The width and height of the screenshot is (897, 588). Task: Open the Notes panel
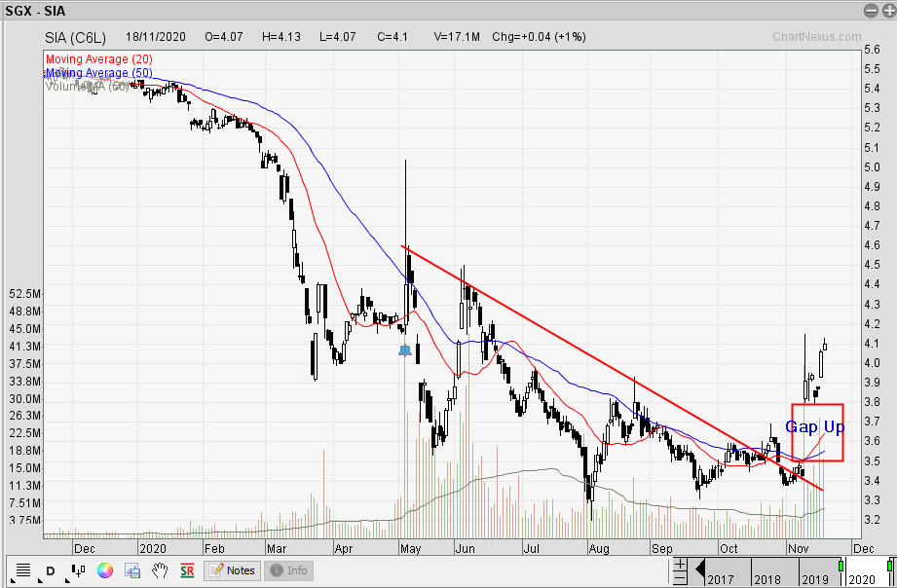(232, 570)
